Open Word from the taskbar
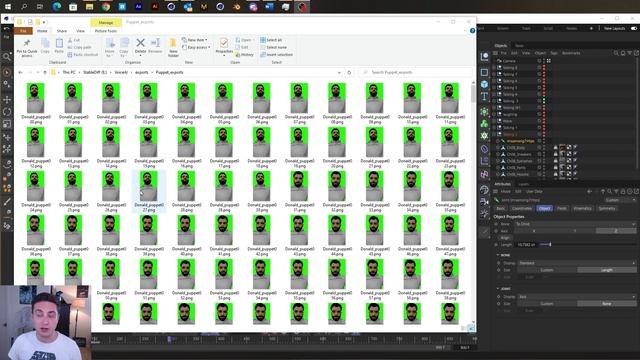The width and height of the screenshot is (640, 360). pos(269,7)
